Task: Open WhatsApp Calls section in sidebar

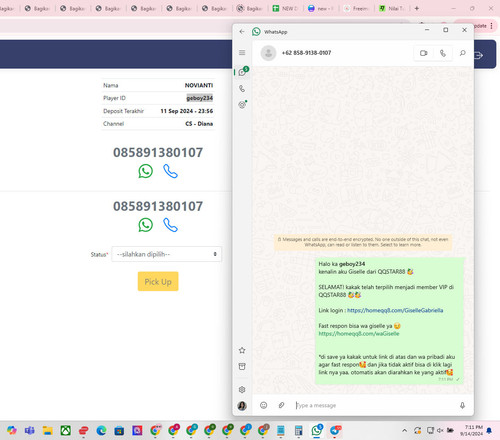Action: [x=242, y=89]
